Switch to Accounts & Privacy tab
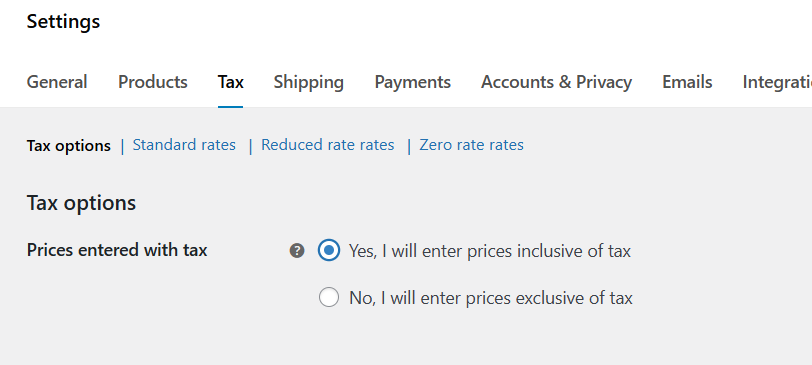 (x=556, y=82)
